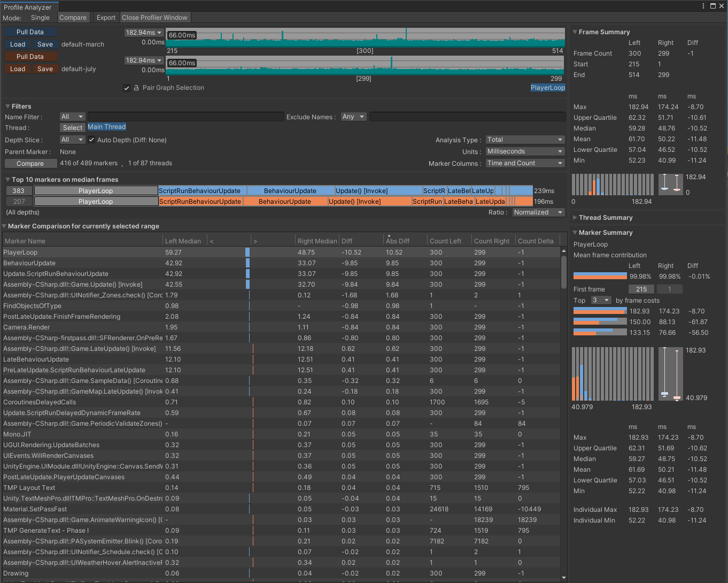
Task: Click the lock icon beside Pair Graph Selection
Action: tap(136, 88)
